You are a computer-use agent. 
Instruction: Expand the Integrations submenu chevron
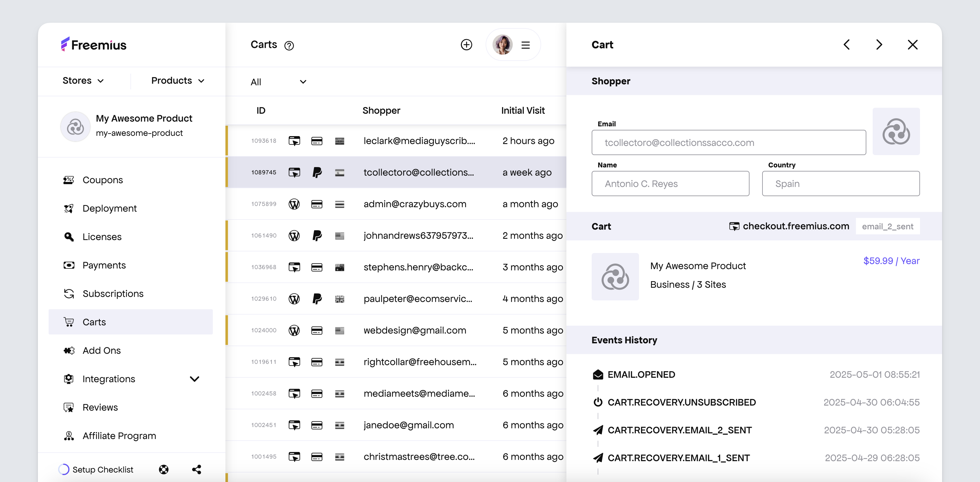[194, 379]
